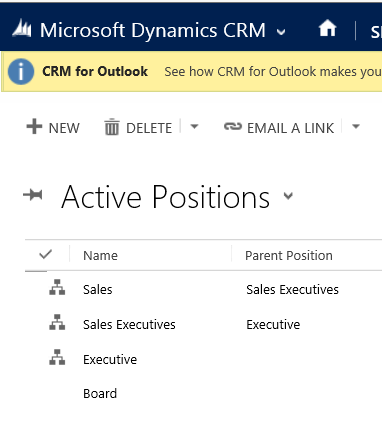Pin the Active Positions view
382x432 pixels.
pyautogui.click(x=33, y=195)
